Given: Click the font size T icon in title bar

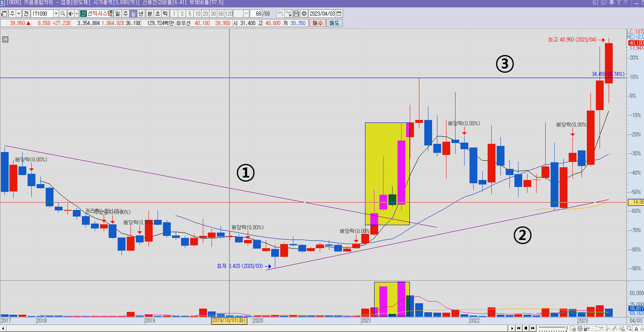Looking at the screenshot, I should click(619, 2).
